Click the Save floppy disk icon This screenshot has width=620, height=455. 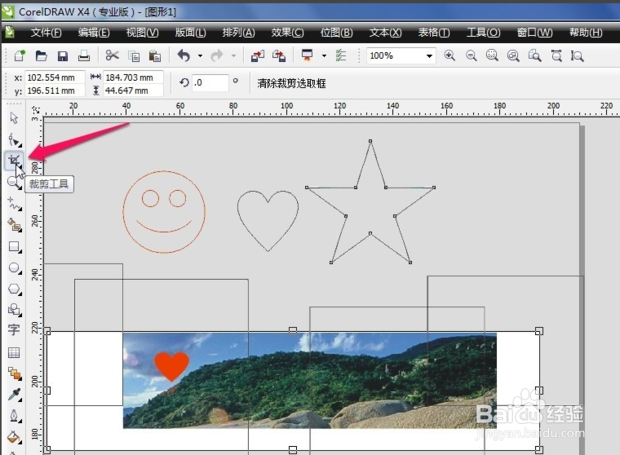coord(62,56)
